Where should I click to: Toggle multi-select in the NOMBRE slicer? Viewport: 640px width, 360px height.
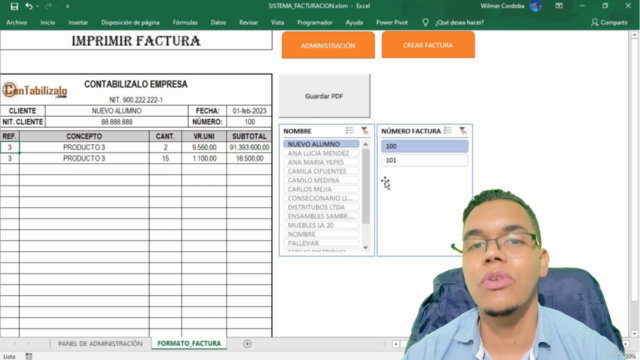[x=349, y=131]
